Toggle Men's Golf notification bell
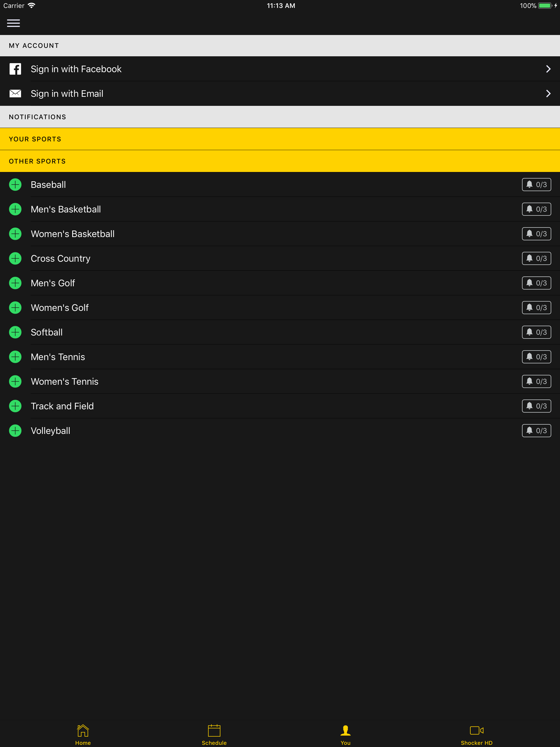The height and width of the screenshot is (747, 560). click(x=536, y=283)
